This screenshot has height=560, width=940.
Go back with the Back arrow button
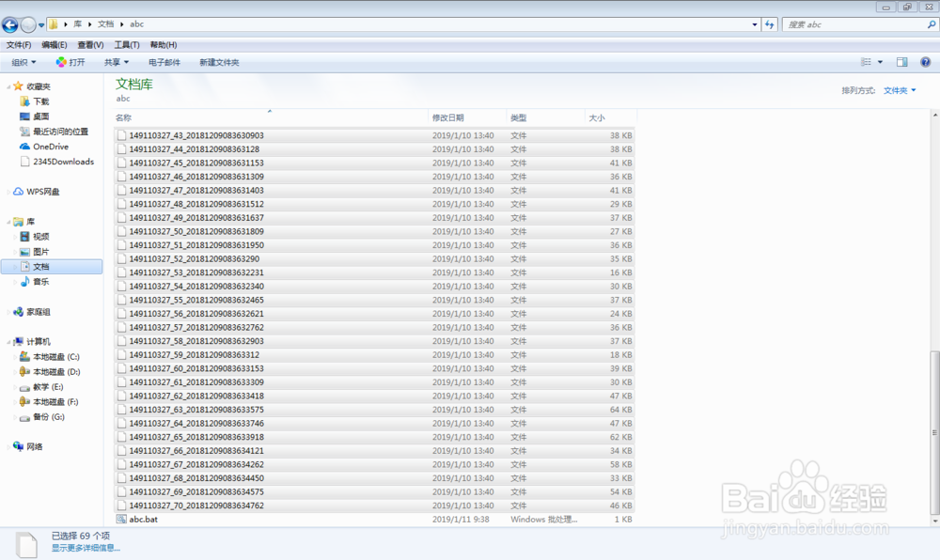pyautogui.click(x=10, y=24)
